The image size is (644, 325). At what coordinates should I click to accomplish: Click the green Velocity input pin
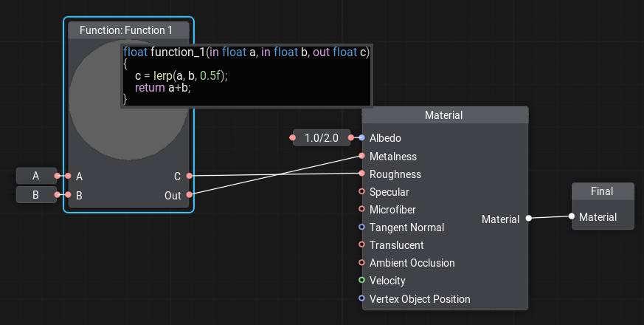coord(361,281)
